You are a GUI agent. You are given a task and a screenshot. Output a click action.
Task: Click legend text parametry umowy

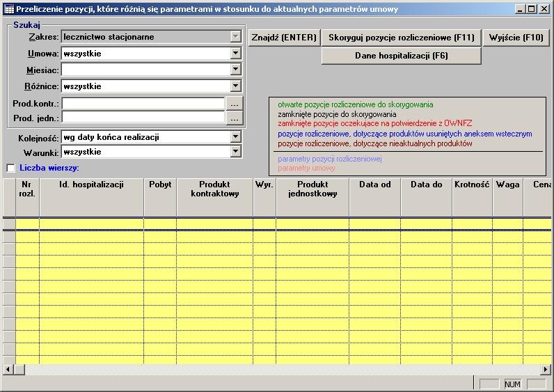click(306, 168)
